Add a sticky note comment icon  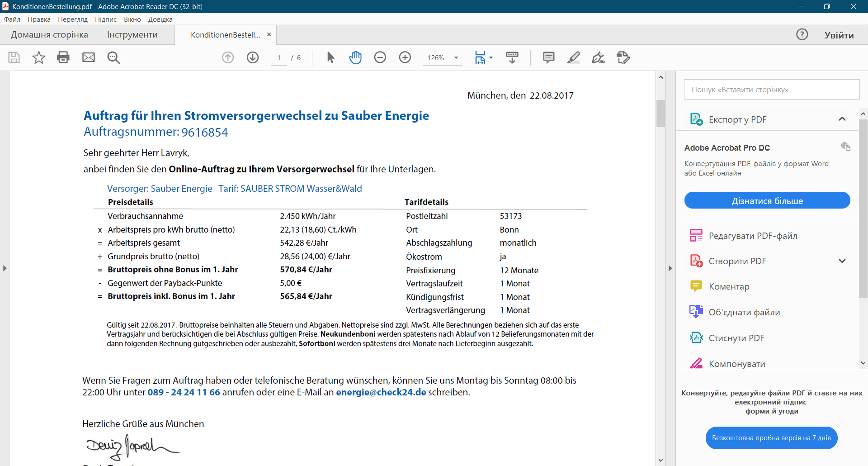pyautogui.click(x=549, y=57)
